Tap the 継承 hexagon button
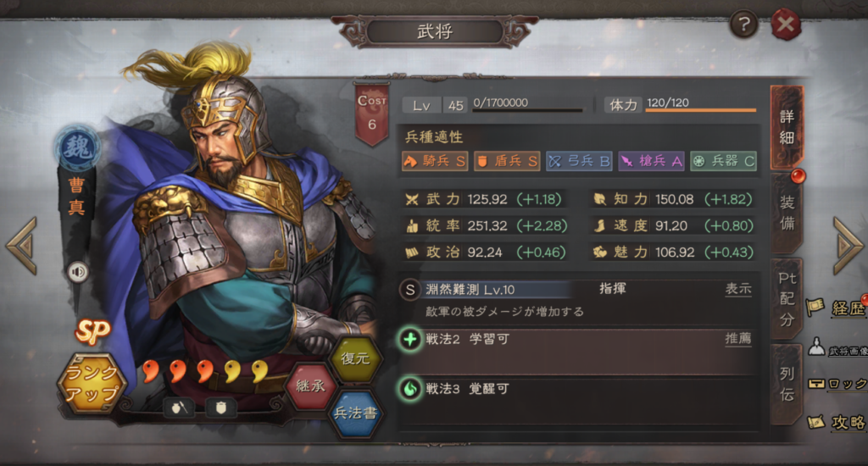 tap(310, 386)
